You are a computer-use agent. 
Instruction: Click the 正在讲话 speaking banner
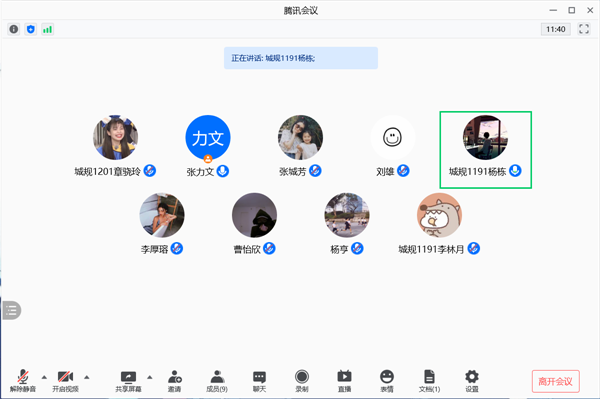[x=301, y=58]
